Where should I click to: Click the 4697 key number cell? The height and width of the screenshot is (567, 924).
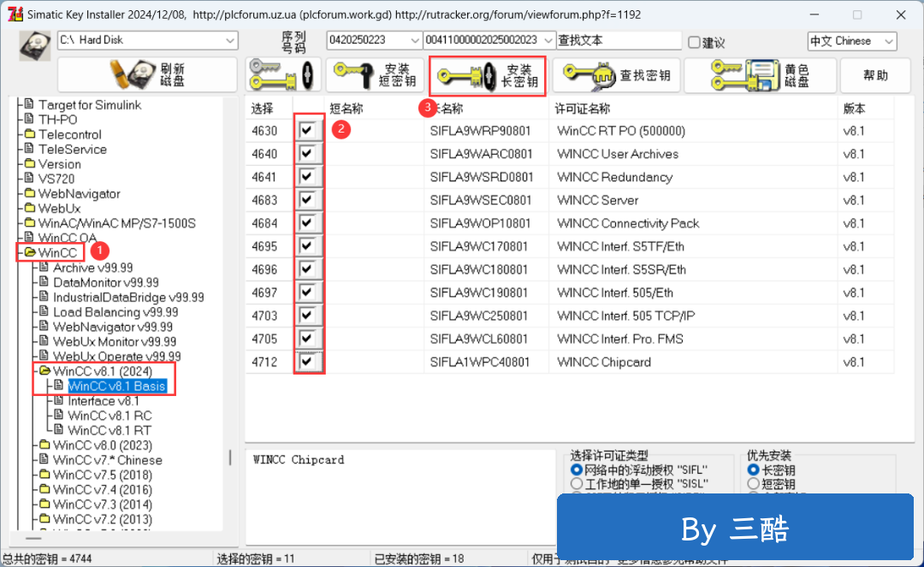pos(264,292)
